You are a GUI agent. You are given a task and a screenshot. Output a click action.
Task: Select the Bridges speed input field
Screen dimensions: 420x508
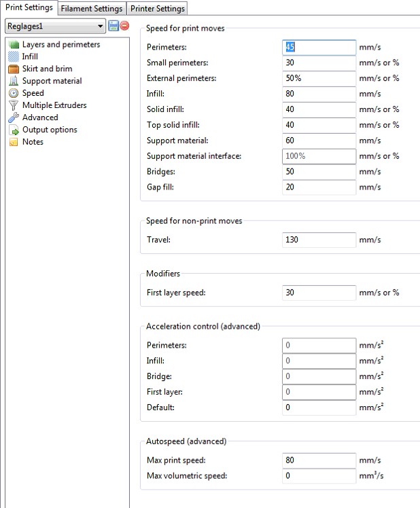(x=319, y=172)
